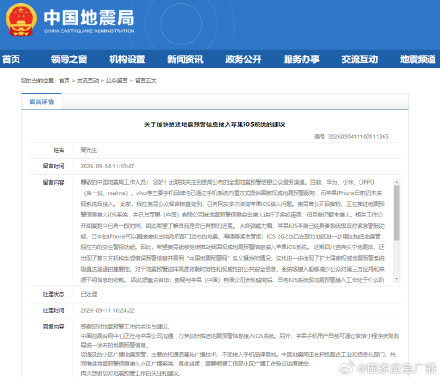Click the national emblem logo
This screenshot has width=440, height=378.
point(21,20)
